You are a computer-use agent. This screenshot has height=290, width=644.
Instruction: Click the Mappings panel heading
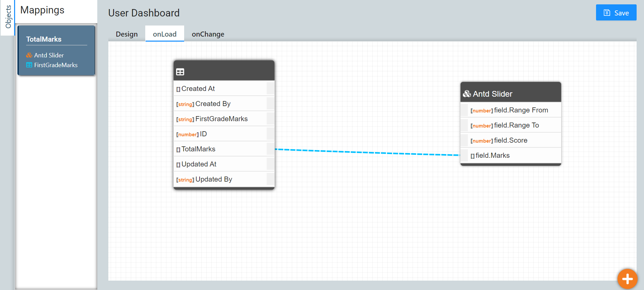(42, 10)
